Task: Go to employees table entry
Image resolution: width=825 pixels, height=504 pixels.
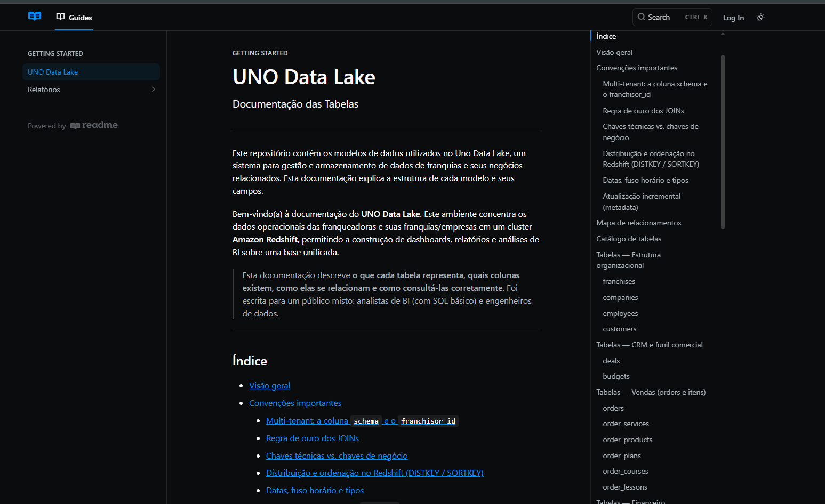Action: 620,313
